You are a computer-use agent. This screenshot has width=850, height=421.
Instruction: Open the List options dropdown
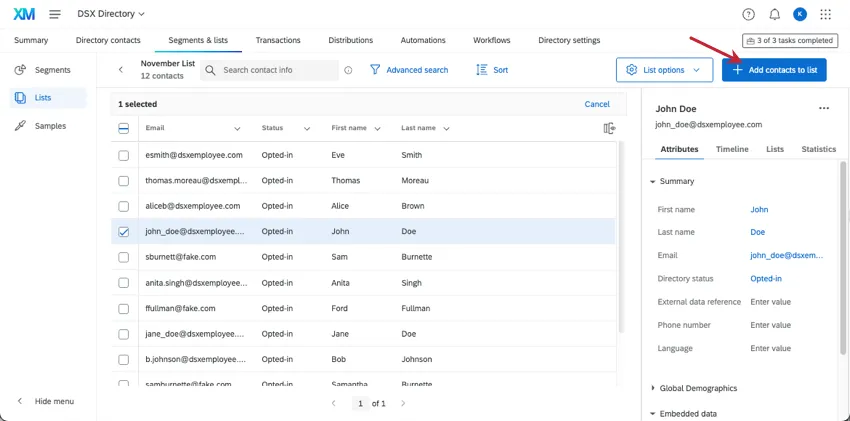click(665, 70)
